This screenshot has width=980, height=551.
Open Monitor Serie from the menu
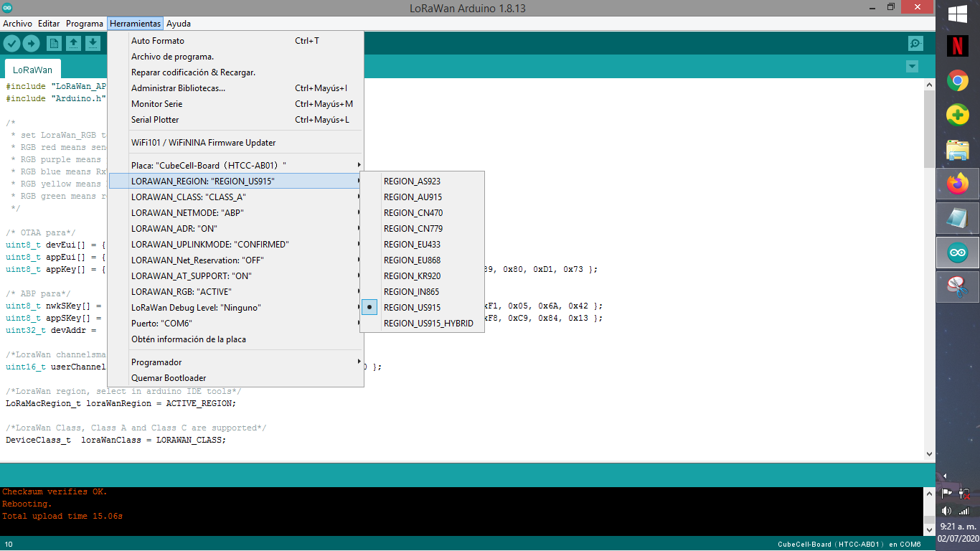tap(236, 104)
